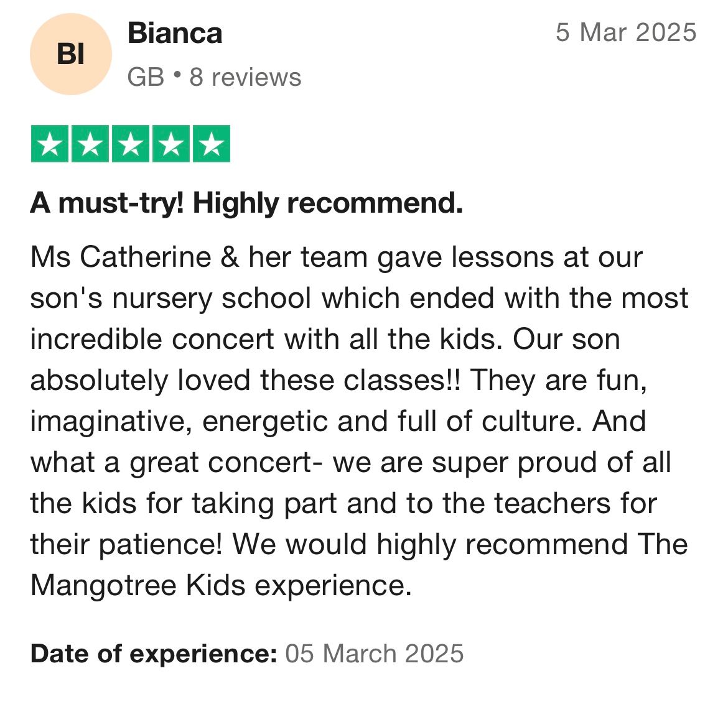
Task: Click the words 'Ms Catherine' in the review
Action: pos(121,257)
